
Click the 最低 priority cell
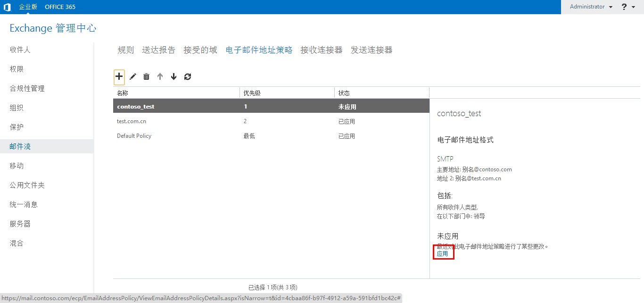tap(249, 136)
